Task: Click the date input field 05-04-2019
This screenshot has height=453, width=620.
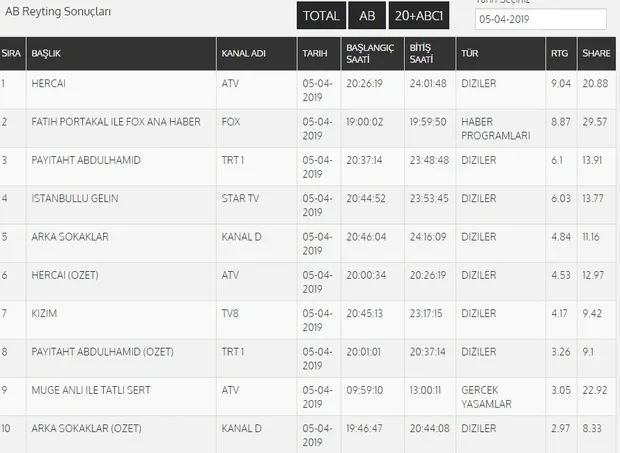Action: click(540, 19)
